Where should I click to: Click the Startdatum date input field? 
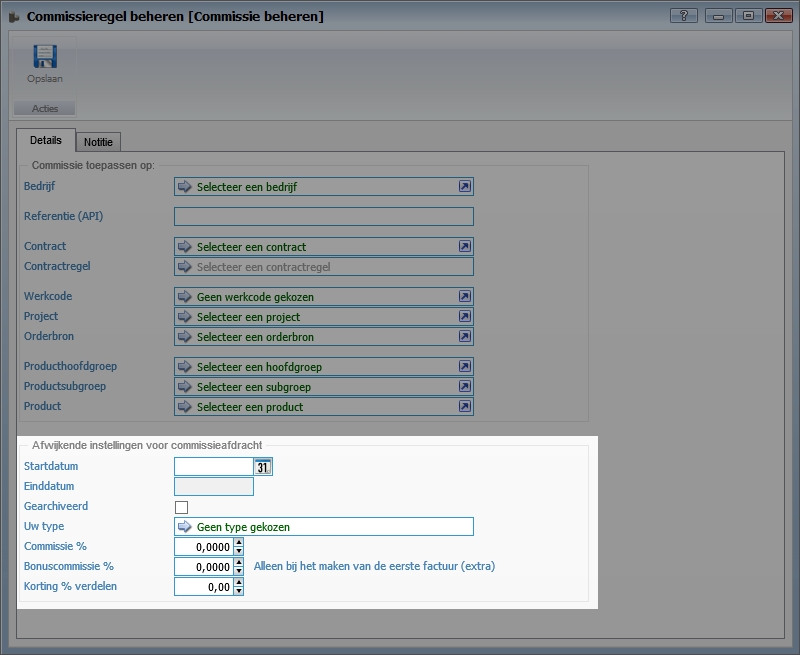[213, 467]
